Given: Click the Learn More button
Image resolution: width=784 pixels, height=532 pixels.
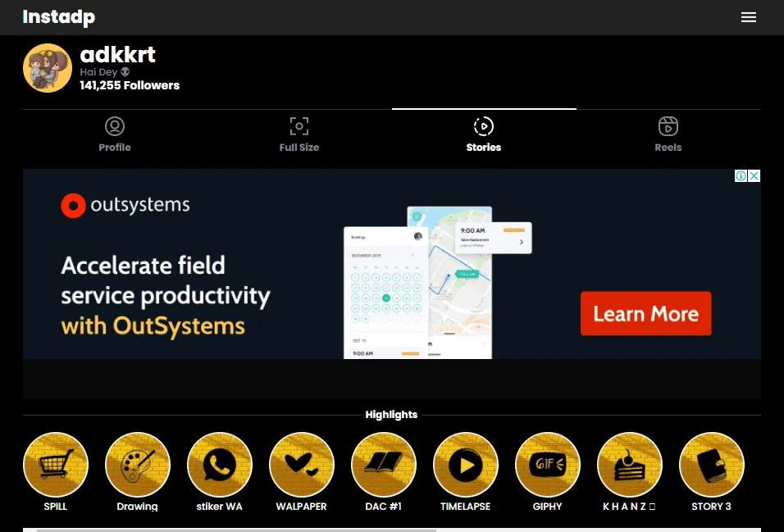Looking at the screenshot, I should click(645, 313).
